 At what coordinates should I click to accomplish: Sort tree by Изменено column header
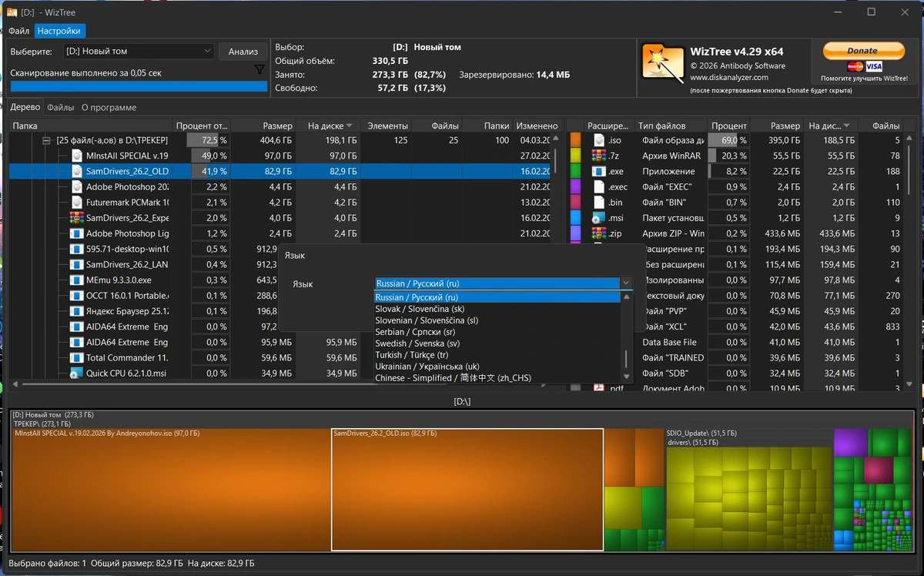(537, 126)
